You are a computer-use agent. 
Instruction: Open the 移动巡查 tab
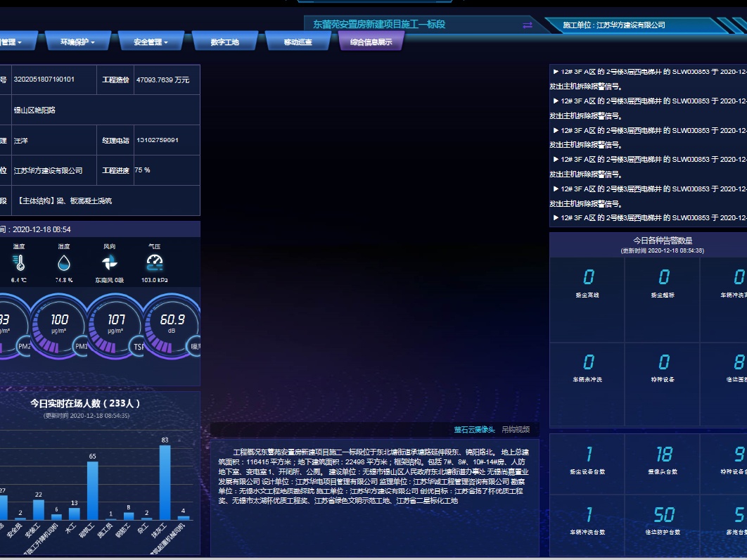click(298, 42)
